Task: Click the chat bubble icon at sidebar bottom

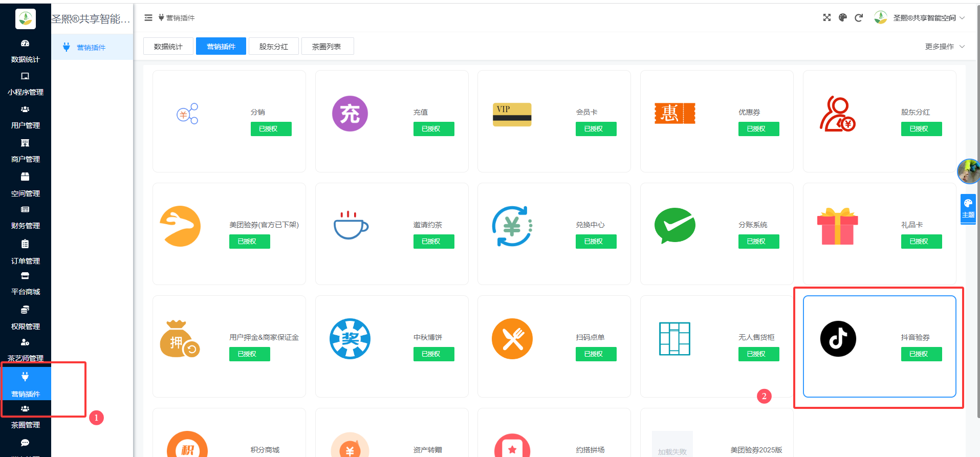Action: click(x=25, y=443)
